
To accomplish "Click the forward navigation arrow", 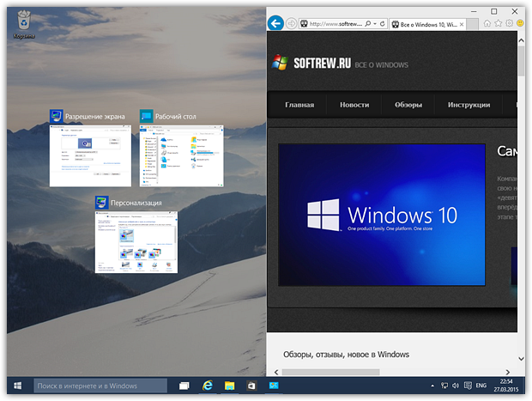I will pos(291,24).
